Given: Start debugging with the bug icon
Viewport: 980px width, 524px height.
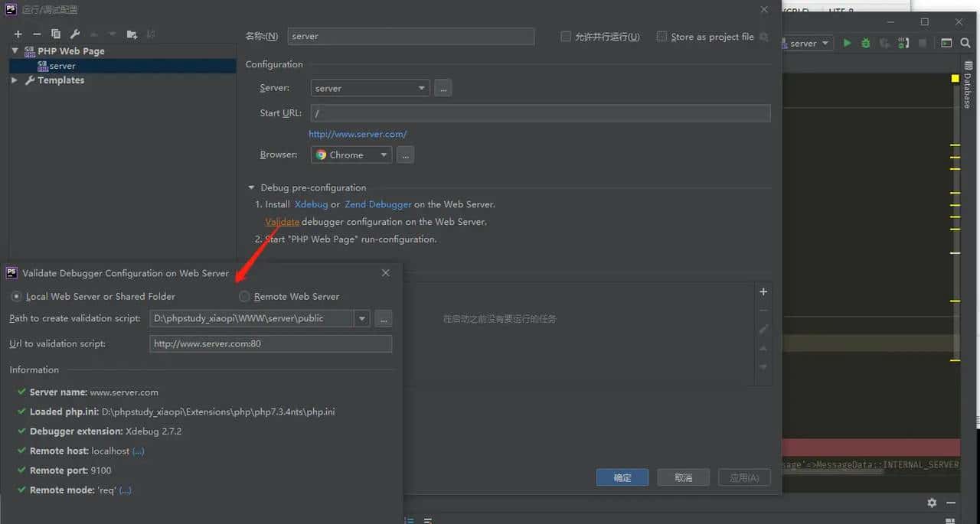Looking at the screenshot, I should [865, 43].
